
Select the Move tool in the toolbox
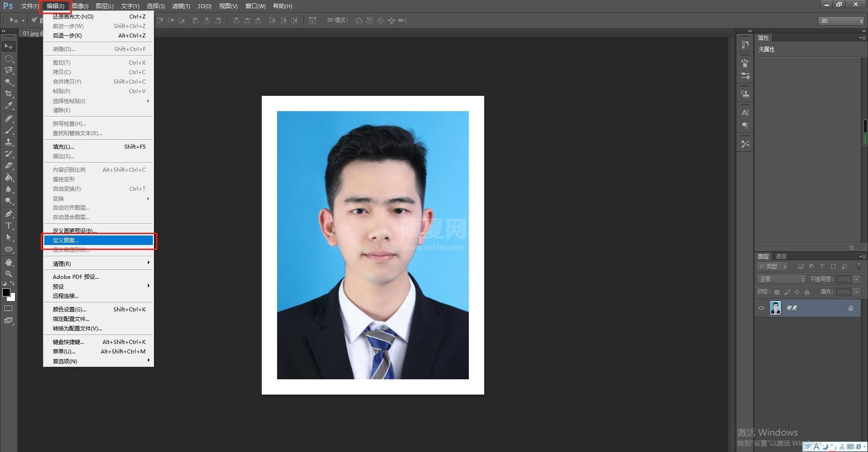point(9,47)
